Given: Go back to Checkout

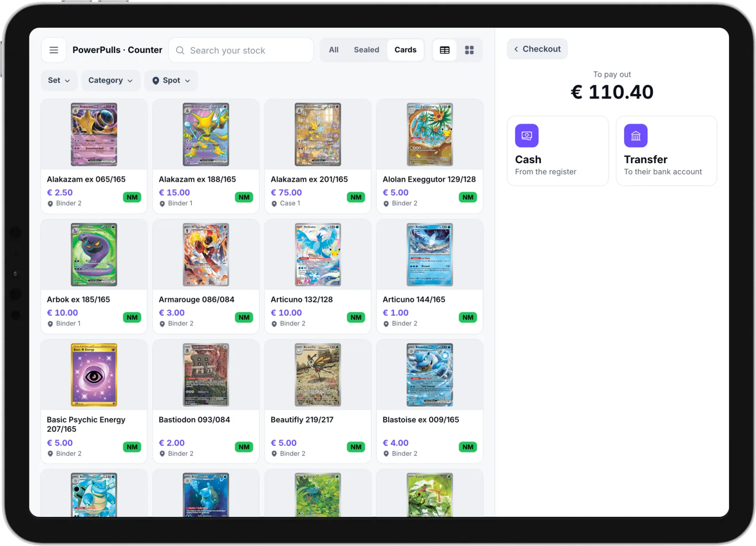Looking at the screenshot, I should (x=537, y=49).
